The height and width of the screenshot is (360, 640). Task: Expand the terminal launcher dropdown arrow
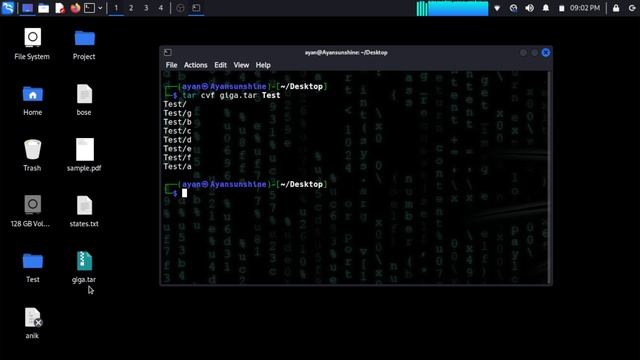click(x=100, y=8)
